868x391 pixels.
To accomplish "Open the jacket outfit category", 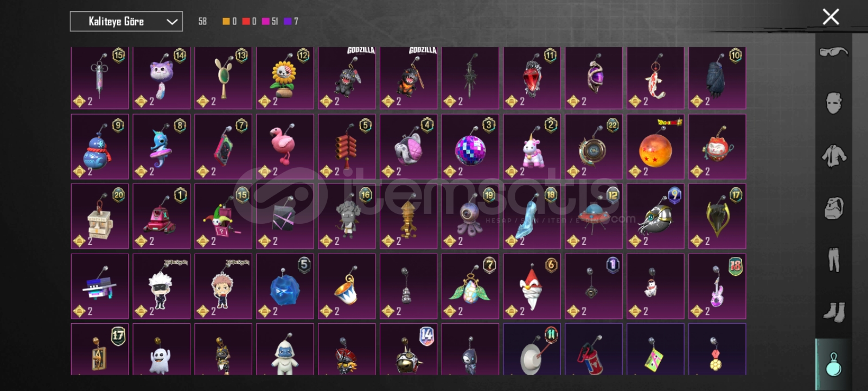I will pos(834,156).
